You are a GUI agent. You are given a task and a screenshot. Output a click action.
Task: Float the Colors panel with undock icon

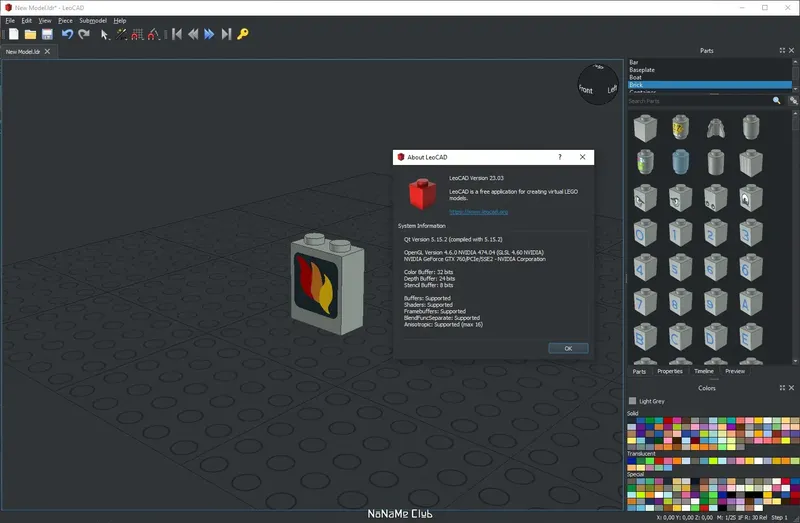tap(782, 388)
